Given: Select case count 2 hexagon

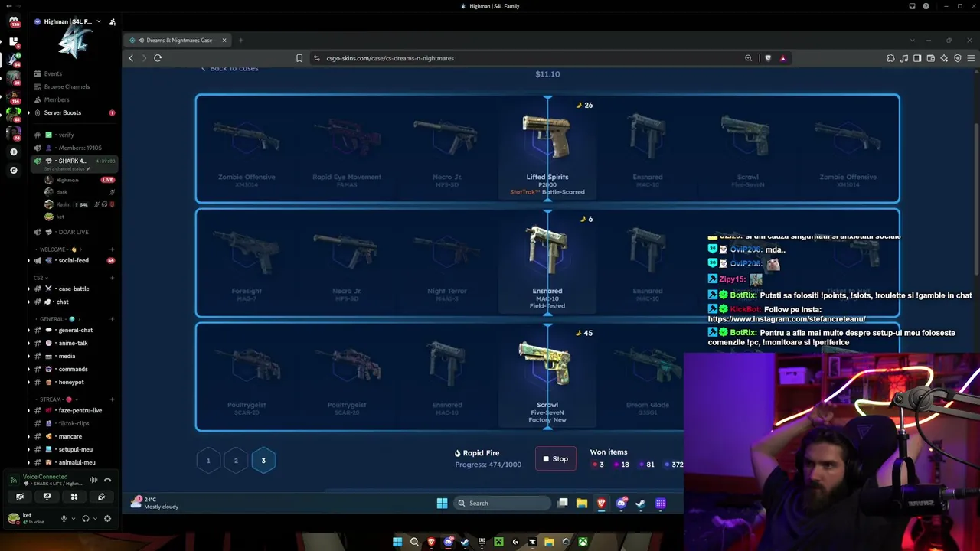Looking at the screenshot, I should point(236,461).
